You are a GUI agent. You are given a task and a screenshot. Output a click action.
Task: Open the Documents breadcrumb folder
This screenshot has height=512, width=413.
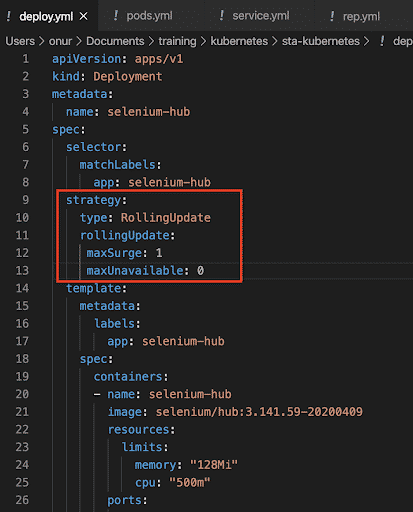[x=115, y=41]
